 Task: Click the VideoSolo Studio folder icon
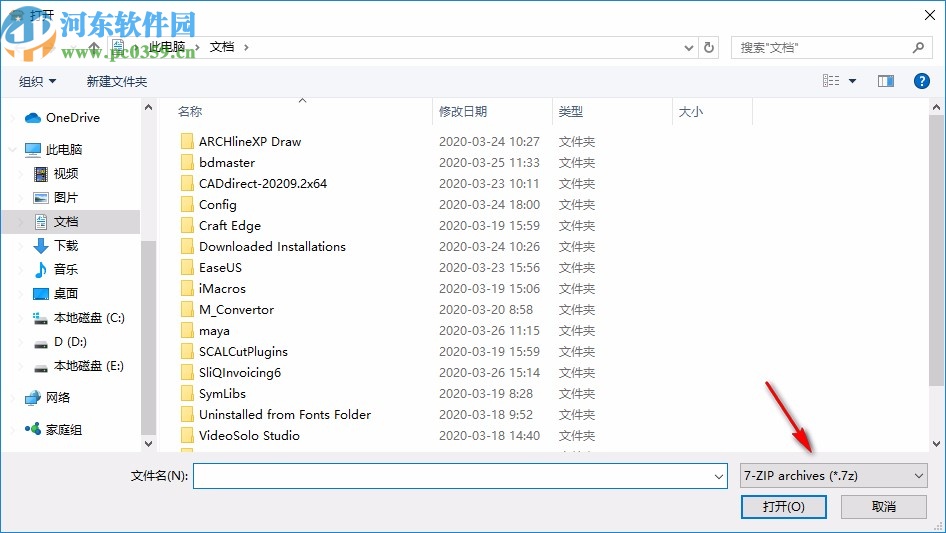tap(187, 435)
